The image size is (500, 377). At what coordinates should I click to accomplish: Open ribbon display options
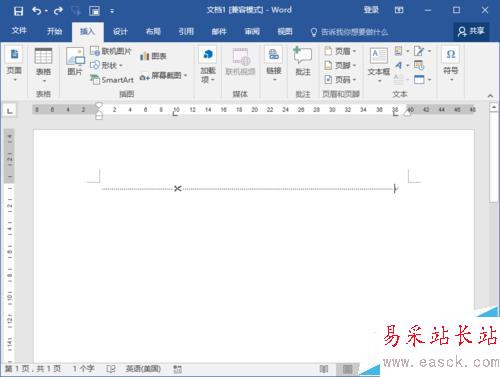click(399, 10)
